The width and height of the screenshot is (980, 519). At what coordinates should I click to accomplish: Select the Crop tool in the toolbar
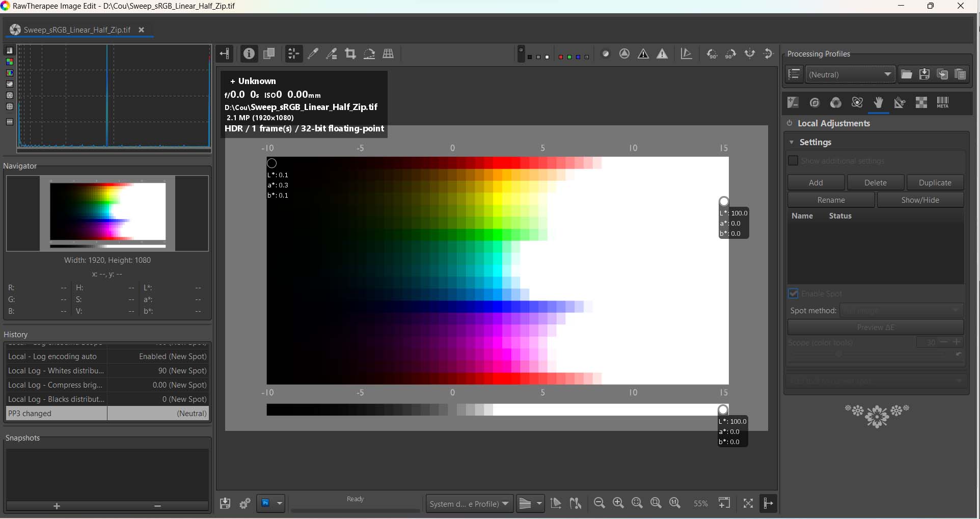350,54
